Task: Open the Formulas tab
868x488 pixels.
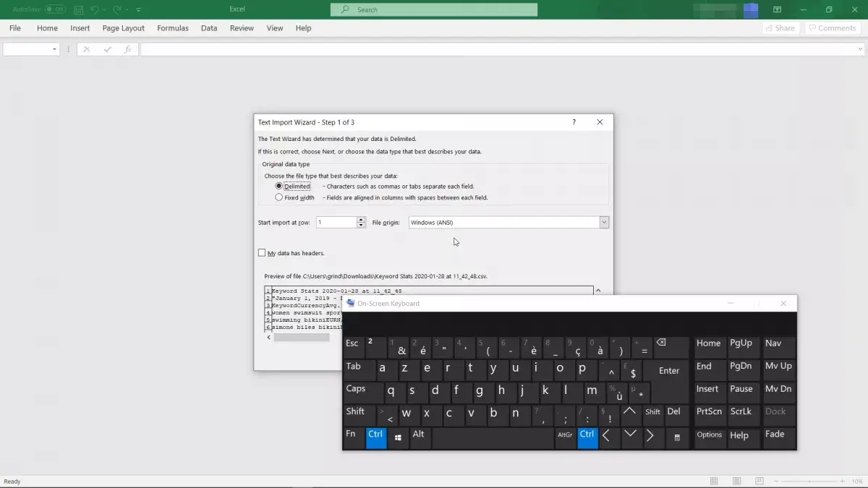Action: click(x=173, y=28)
